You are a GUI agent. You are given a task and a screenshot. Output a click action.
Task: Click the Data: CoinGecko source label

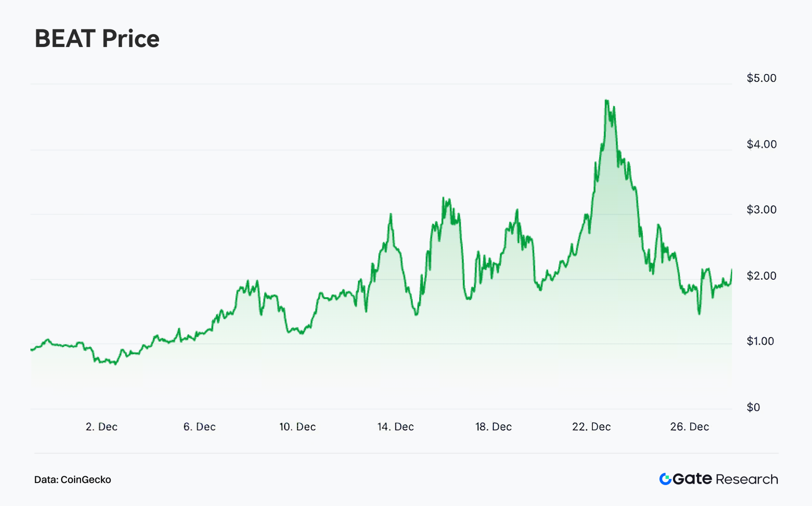[x=73, y=480]
